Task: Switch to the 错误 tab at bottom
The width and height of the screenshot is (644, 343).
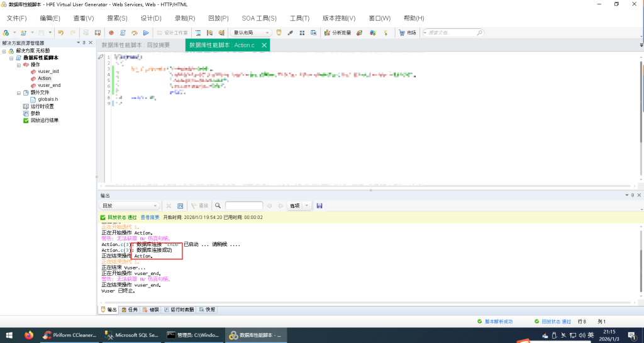Action: pos(151,310)
